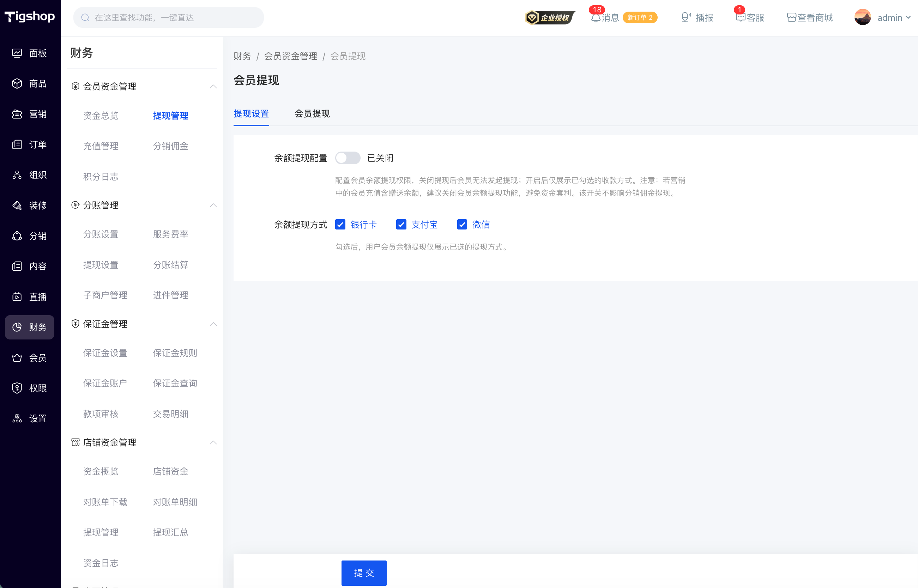Collapse the 会员资金管理 menu section
The height and width of the screenshot is (588, 918).
pos(213,87)
